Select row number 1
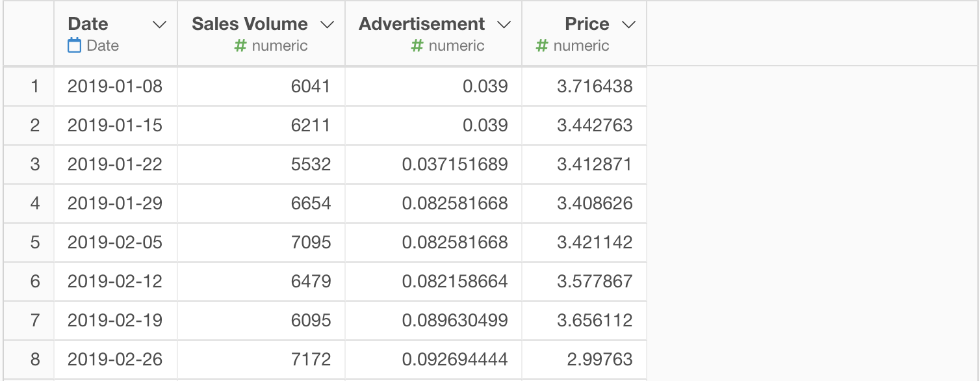980x381 pixels. point(35,86)
